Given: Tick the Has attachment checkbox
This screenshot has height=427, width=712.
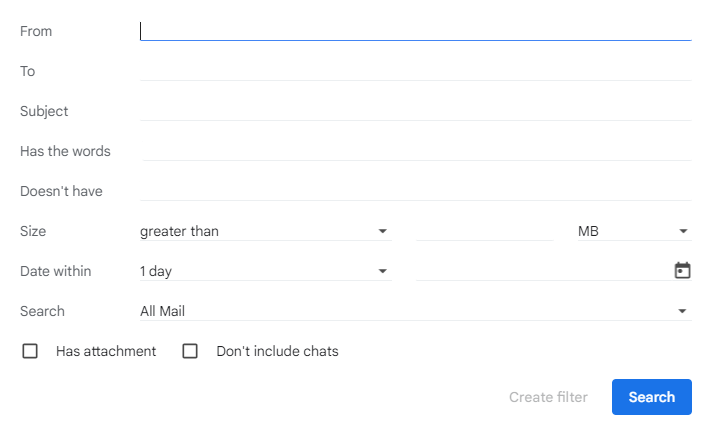Looking at the screenshot, I should (x=30, y=351).
